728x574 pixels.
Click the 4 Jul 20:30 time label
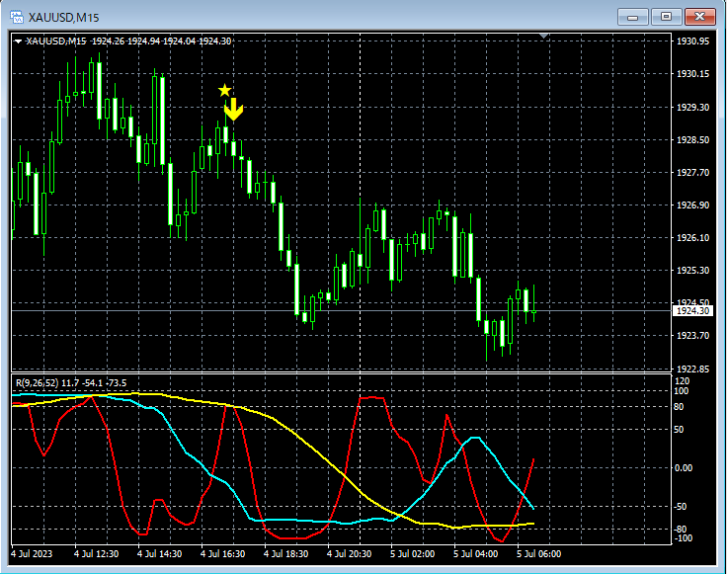click(x=349, y=554)
